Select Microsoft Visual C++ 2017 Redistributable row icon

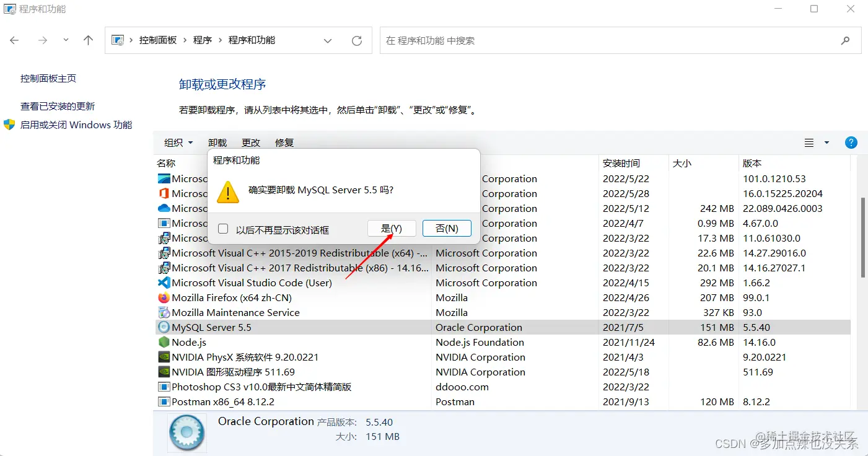(164, 268)
